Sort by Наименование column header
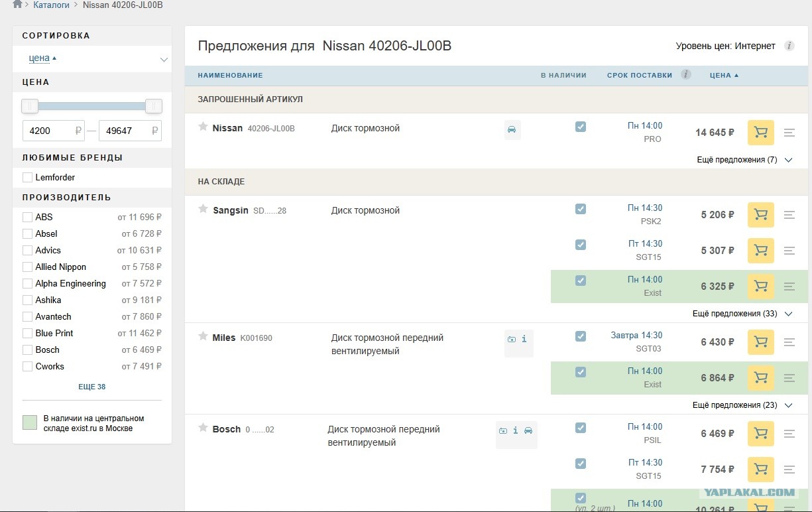This screenshot has width=812, height=512. [230, 75]
